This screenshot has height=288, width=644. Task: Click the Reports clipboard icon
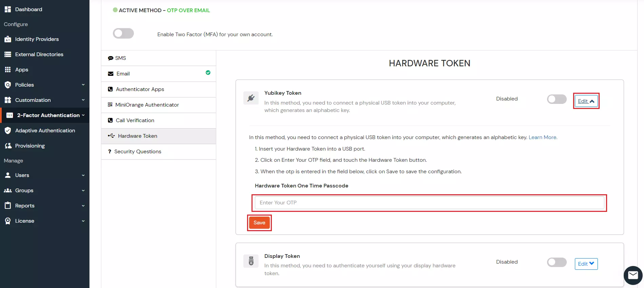coord(8,205)
